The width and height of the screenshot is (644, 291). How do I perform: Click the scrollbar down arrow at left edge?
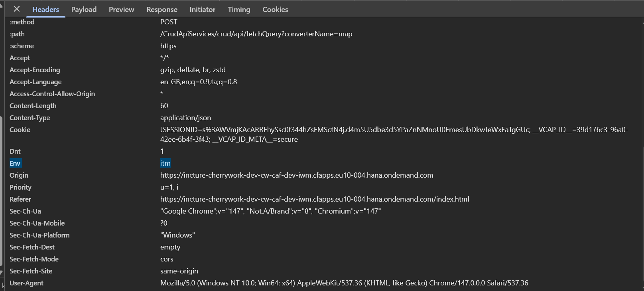point(2,273)
